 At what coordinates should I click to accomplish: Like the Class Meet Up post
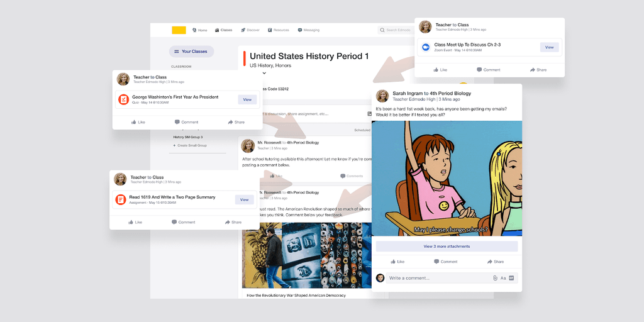pyautogui.click(x=440, y=70)
